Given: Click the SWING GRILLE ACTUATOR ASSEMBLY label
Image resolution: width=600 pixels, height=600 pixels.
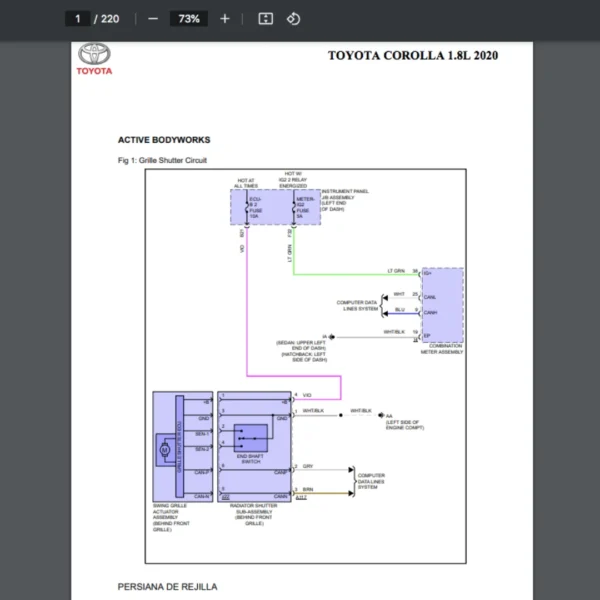Looking at the screenshot, I should pos(171,517).
